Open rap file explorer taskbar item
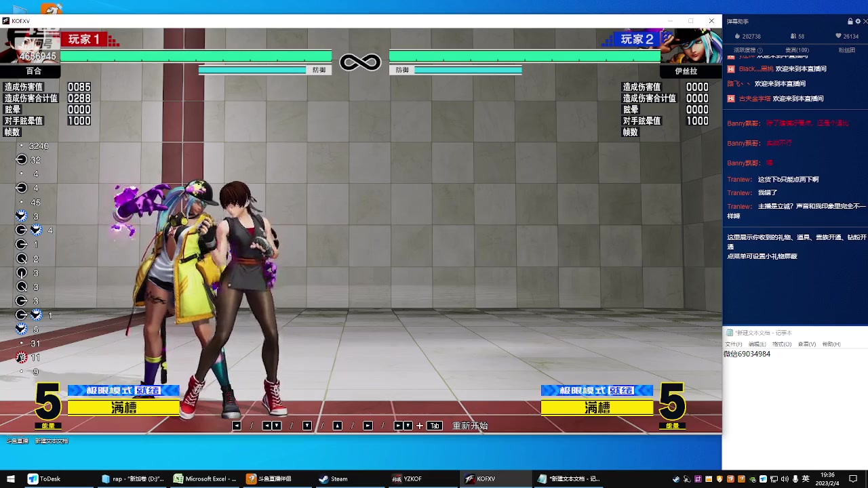The image size is (868, 488). (x=133, y=479)
